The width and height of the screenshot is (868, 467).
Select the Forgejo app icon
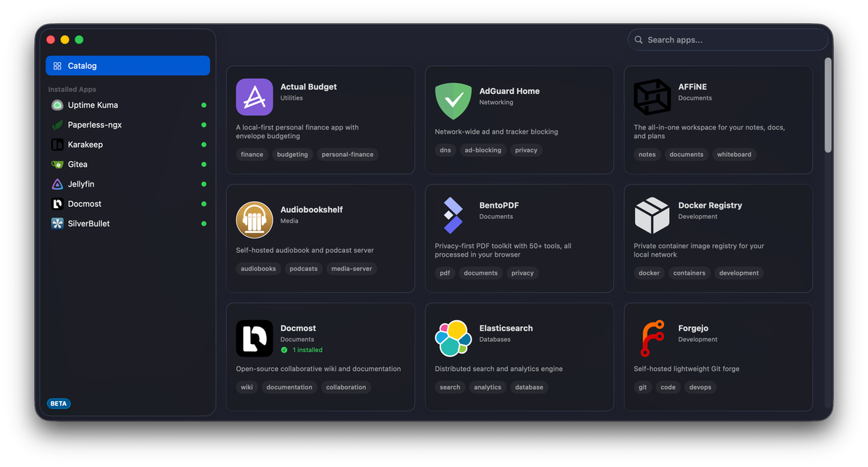coord(652,338)
